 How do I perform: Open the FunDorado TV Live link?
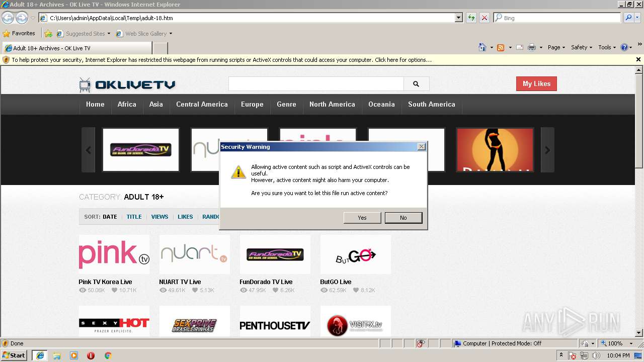[266, 282]
